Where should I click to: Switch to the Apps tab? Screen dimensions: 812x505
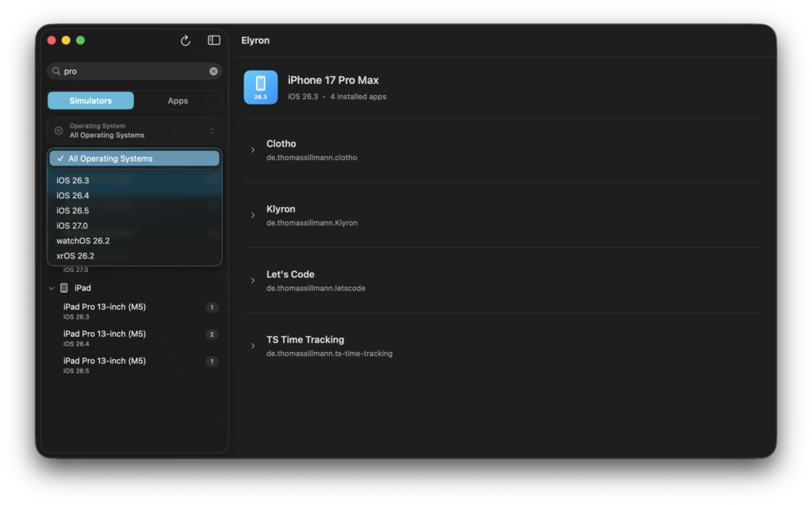[178, 101]
